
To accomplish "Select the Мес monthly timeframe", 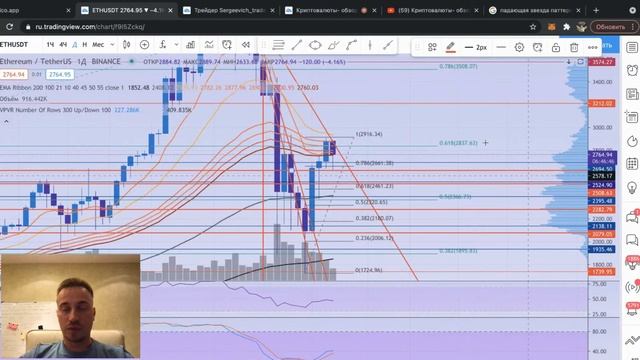I will (98, 44).
